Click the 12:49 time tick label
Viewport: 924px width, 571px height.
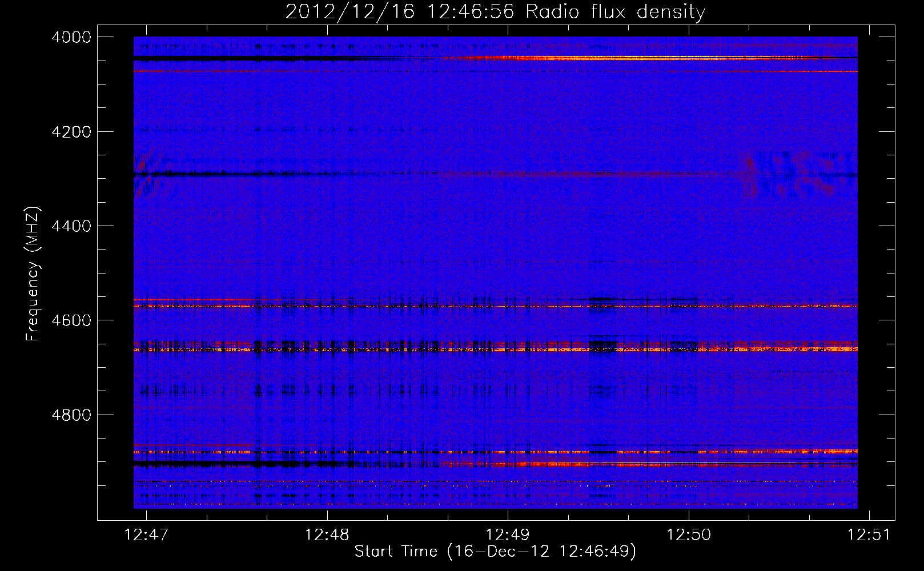508,534
